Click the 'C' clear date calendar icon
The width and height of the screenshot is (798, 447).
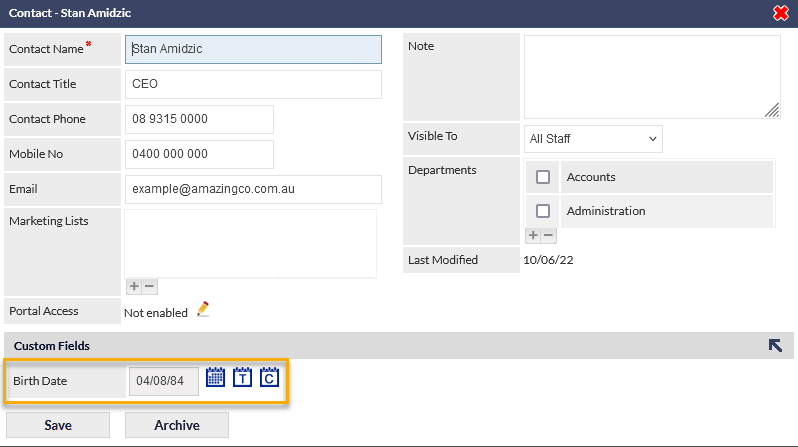(x=269, y=377)
